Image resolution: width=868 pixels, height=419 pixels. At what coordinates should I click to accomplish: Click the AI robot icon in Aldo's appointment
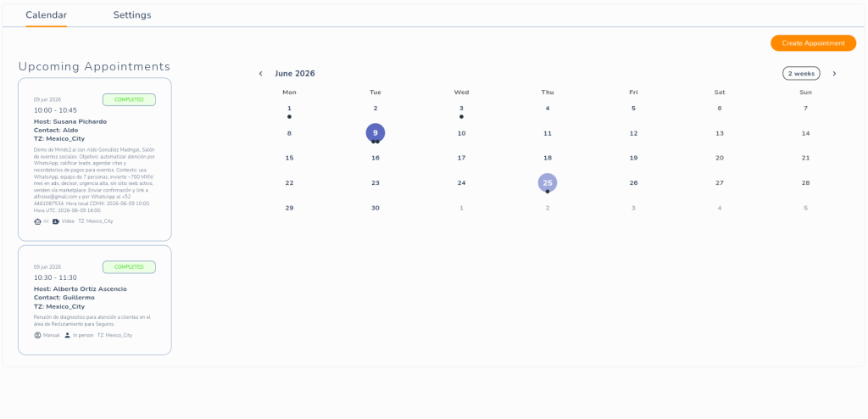(x=37, y=221)
